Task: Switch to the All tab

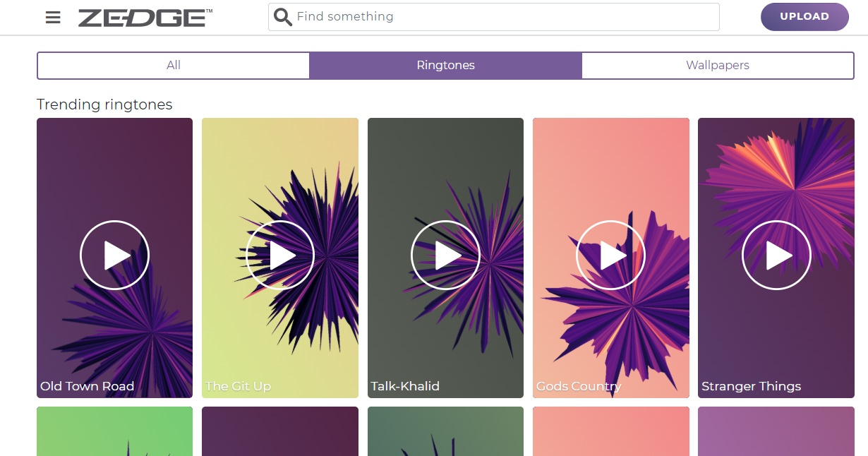Action: point(174,65)
